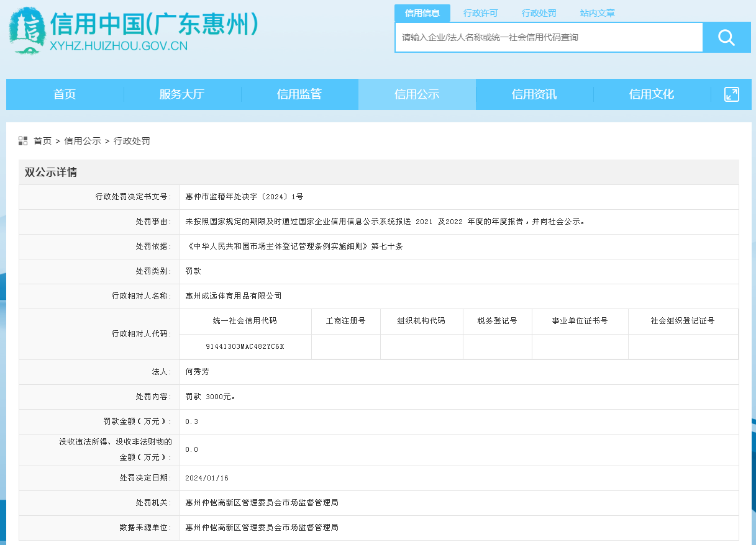Open 服务大厅 in the navigation bar
The image size is (756, 545).
coord(182,94)
